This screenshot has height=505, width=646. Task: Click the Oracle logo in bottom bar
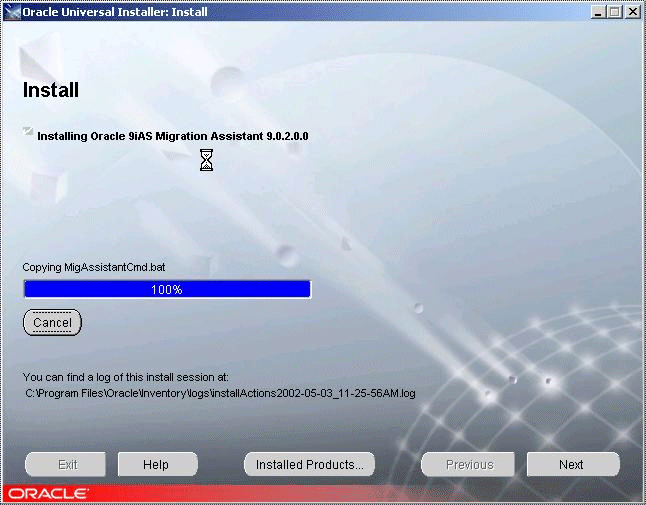coord(48,493)
